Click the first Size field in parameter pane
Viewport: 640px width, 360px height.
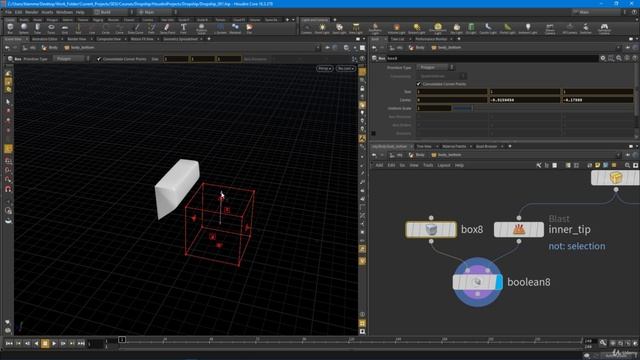click(x=452, y=92)
